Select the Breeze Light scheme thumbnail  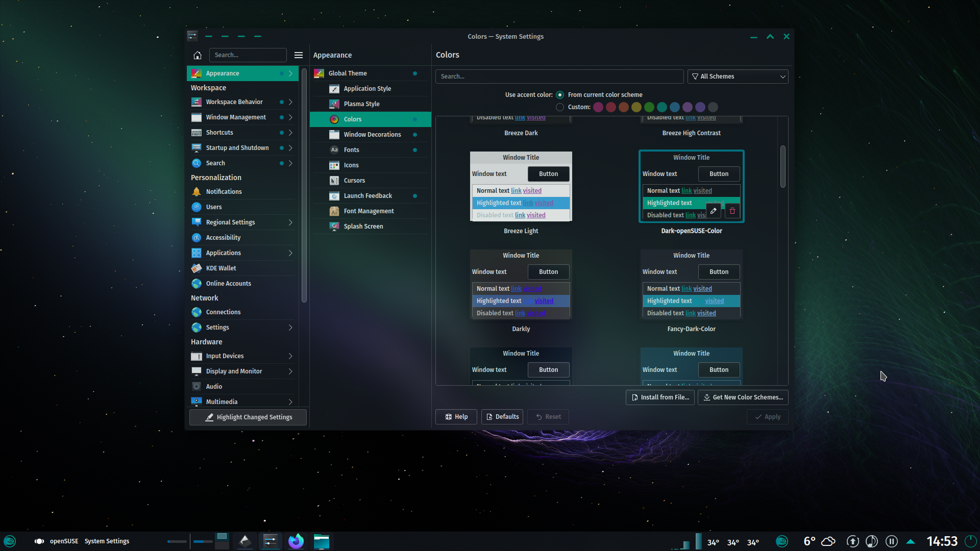521,186
